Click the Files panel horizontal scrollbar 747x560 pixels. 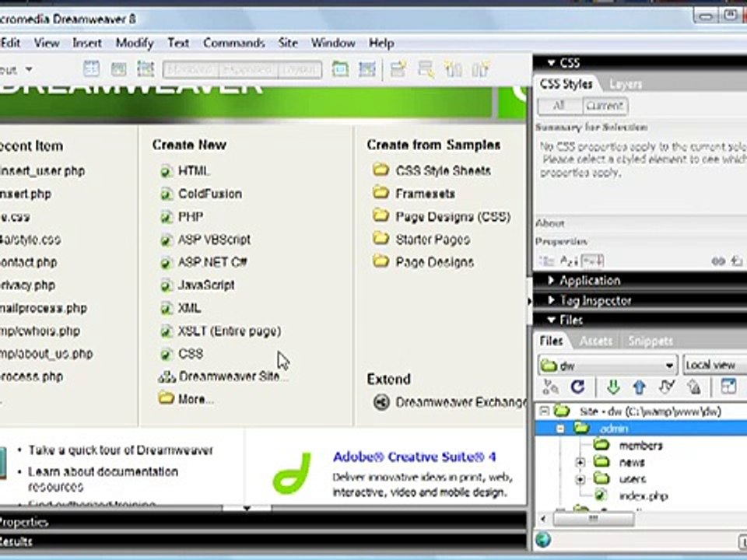tap(593, 519)
